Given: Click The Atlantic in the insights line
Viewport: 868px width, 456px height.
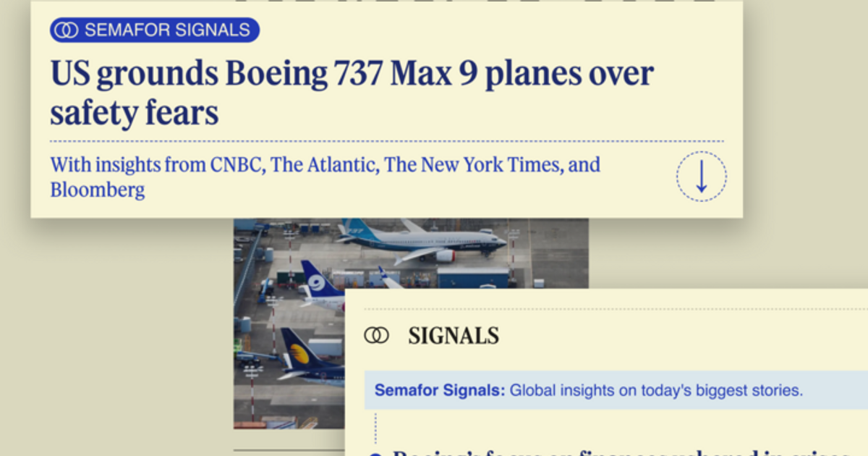Looking at the screenshot, I should pos(325,165).
